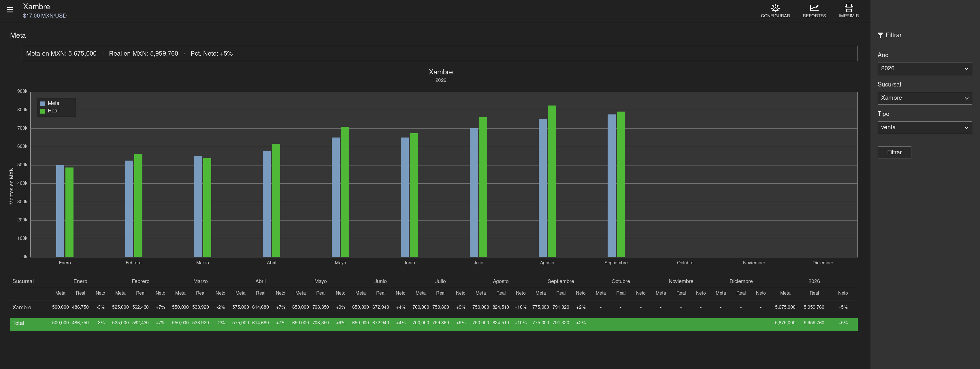
Task: Click the 2026 totals column header
Action: click(814, 281)
